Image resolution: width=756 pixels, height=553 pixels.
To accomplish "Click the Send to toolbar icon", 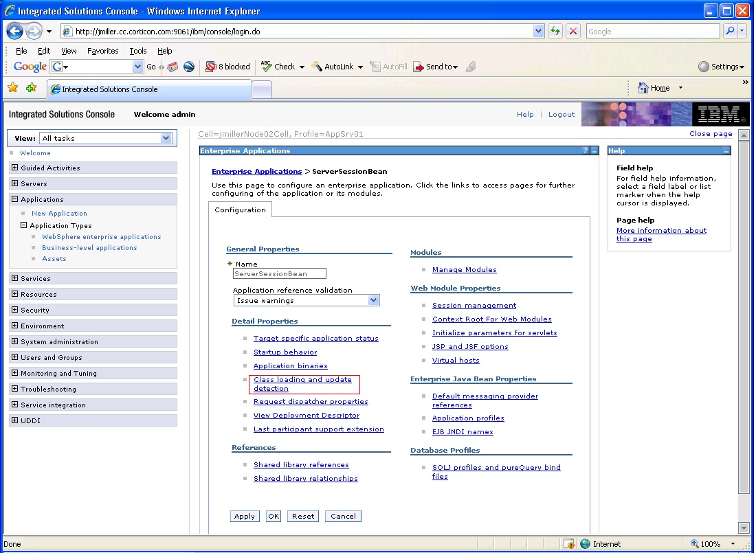I will (419, 67).
